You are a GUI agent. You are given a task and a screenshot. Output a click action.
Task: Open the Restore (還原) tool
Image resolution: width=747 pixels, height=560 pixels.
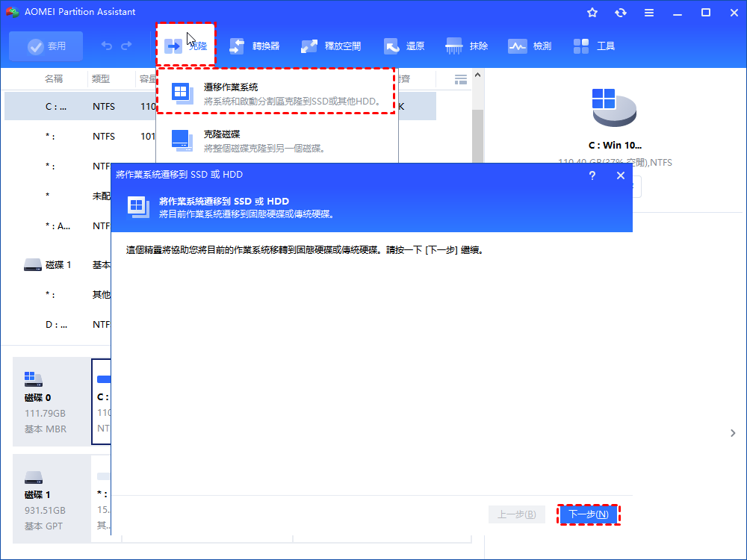pyautogui.click(x=404, y=46)
